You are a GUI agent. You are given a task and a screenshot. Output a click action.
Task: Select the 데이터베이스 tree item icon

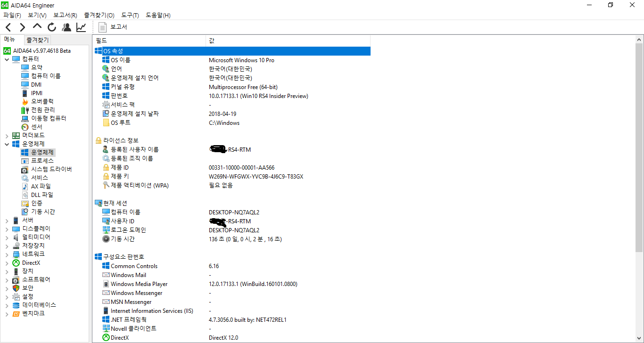click(x=16, y=305)
